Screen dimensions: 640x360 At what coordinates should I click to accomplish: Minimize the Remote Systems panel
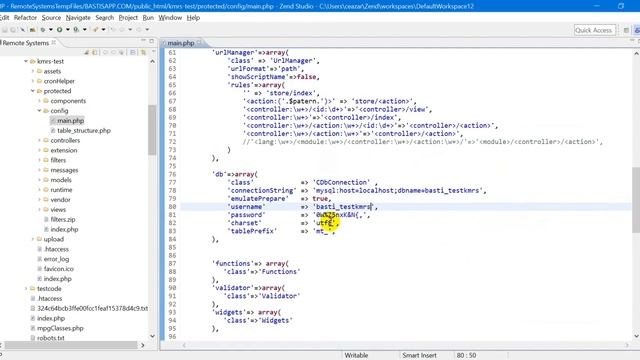(x=143, y=40)
